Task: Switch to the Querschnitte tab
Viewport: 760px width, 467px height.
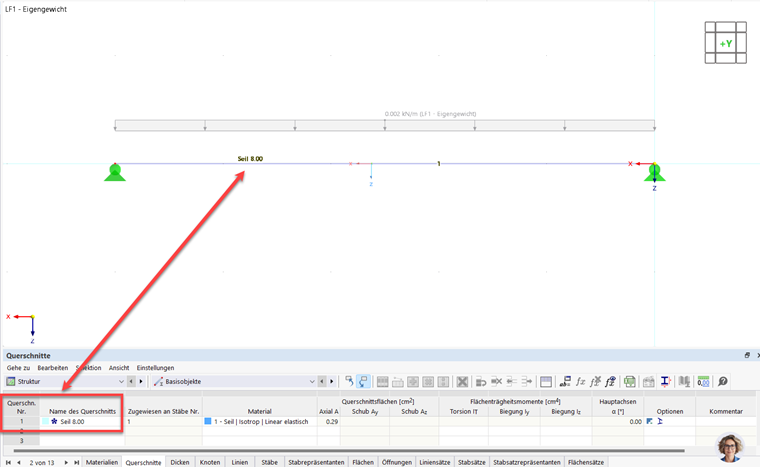Action: [143, 462]
